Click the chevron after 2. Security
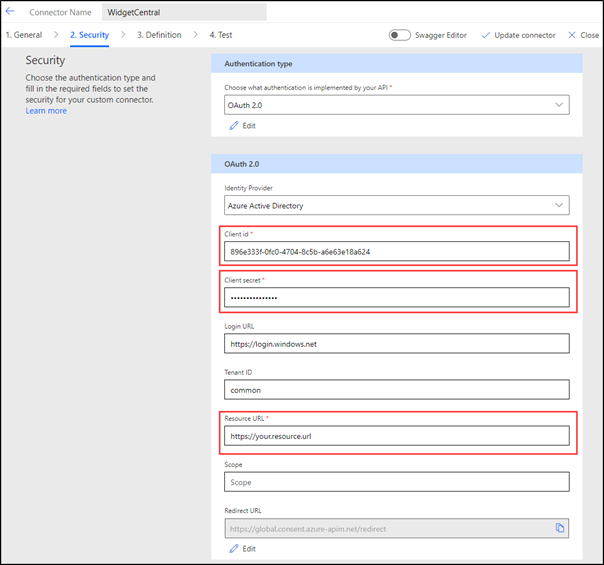This screenshot has height=565, width=604. pyautogui.click(x=123, y=35)
